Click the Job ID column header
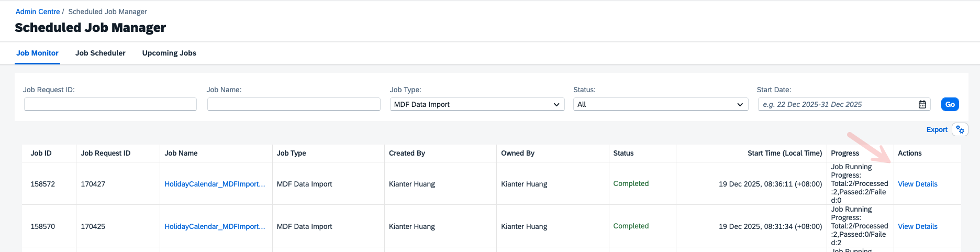Screen dimensions: 980x252 [41, 153]
